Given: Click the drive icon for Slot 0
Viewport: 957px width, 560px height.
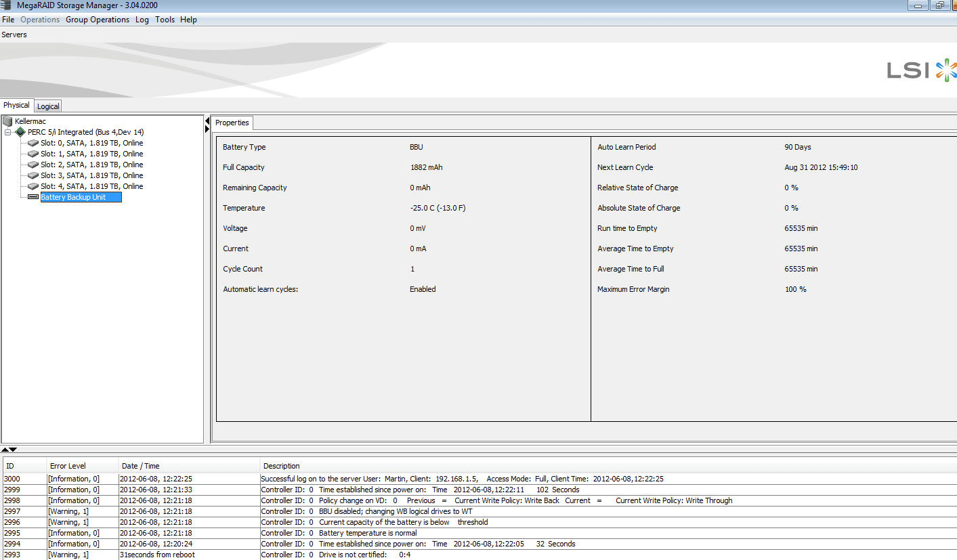Looking at the screenshot, I should point(33,144).
